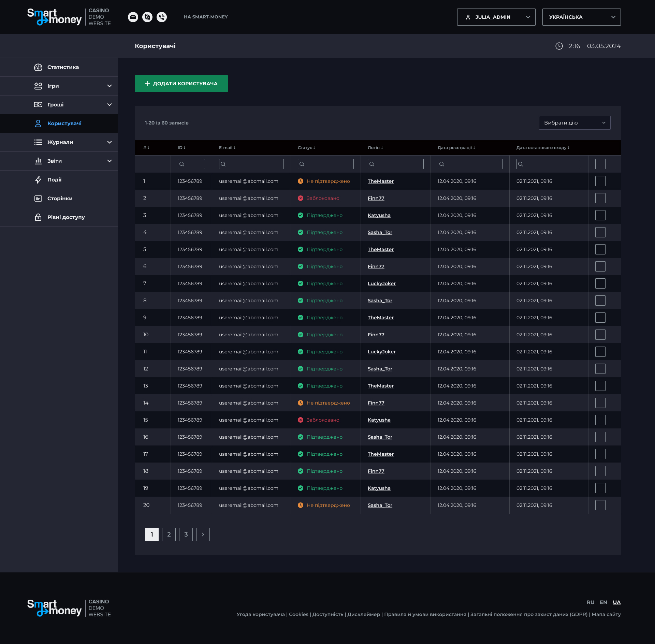655x644 pixels.
Task: Click the lightning bolt Події icon
Action: click(38, 180)
